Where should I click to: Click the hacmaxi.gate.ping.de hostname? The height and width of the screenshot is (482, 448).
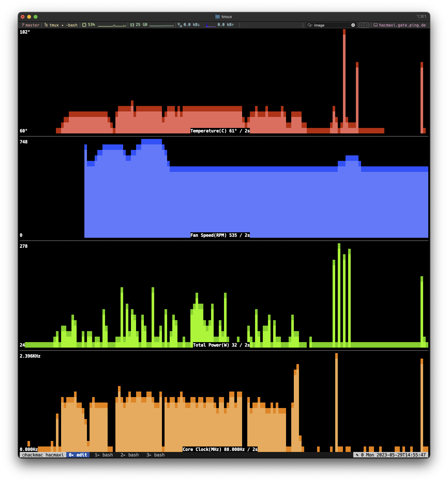tap(402, 25)
